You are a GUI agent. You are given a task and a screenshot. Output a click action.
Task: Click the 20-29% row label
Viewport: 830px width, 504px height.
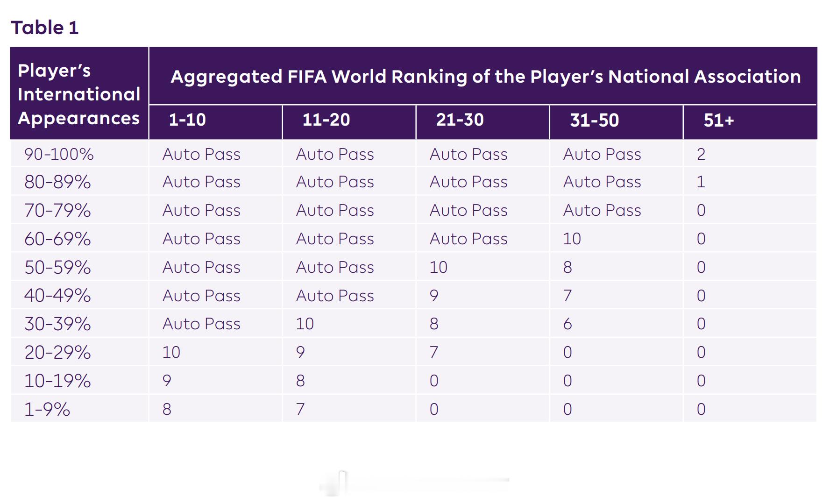[x=57, y=352]
